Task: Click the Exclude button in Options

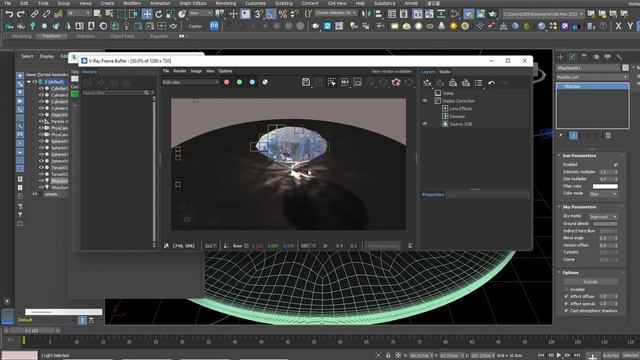Action: coord(590,282)
